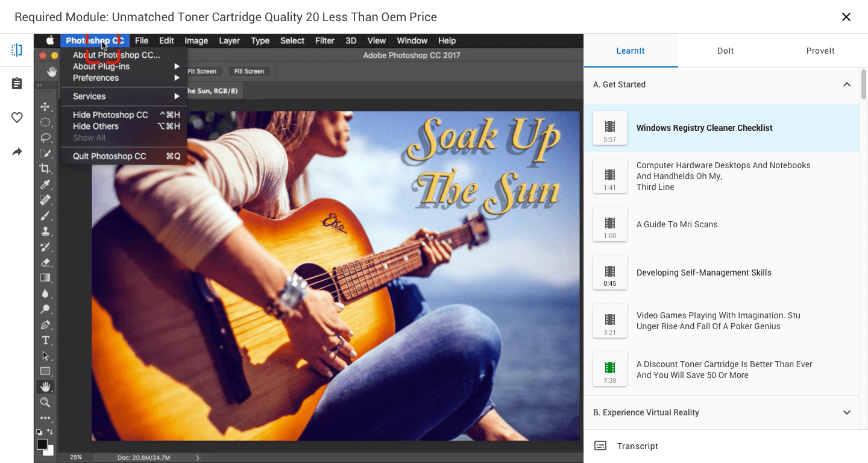Select the Move tool in Photoshop toolbar
This screenshot has height=463, width=868.
click(x=45, y=107)
